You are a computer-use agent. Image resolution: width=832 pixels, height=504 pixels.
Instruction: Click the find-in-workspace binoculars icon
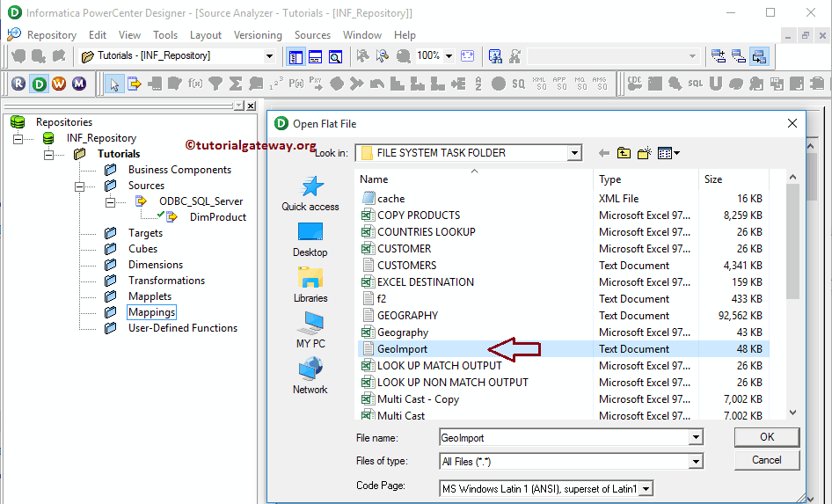point(495,56)
